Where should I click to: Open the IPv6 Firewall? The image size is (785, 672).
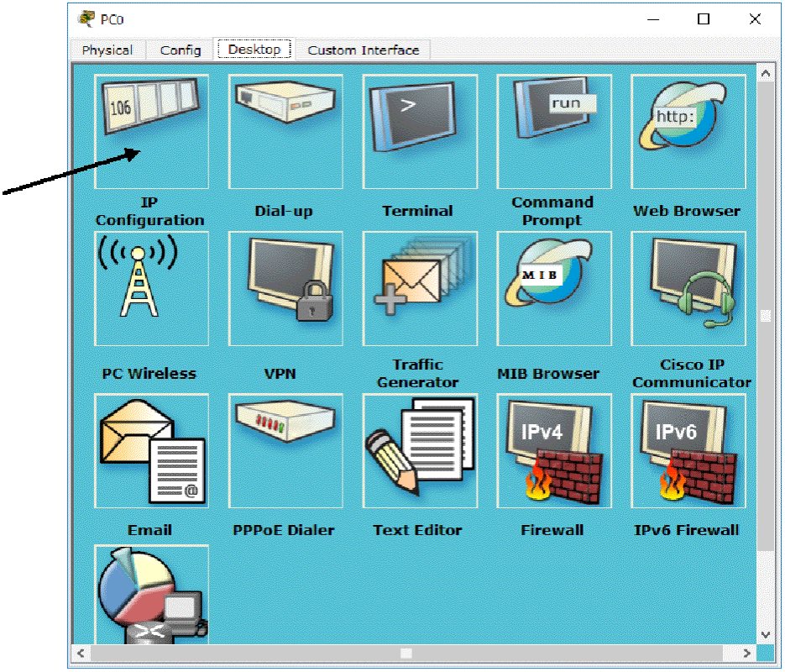[688, 451]
